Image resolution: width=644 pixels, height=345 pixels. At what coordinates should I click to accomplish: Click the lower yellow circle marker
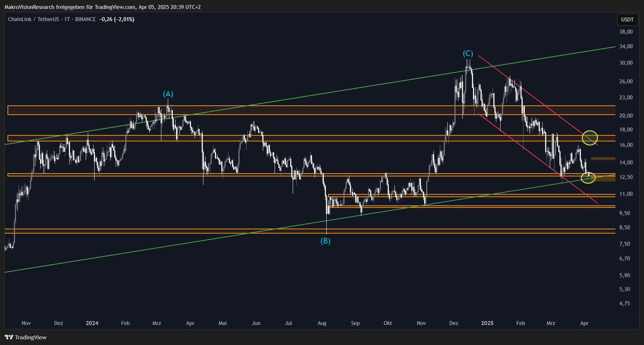[588, 177]
